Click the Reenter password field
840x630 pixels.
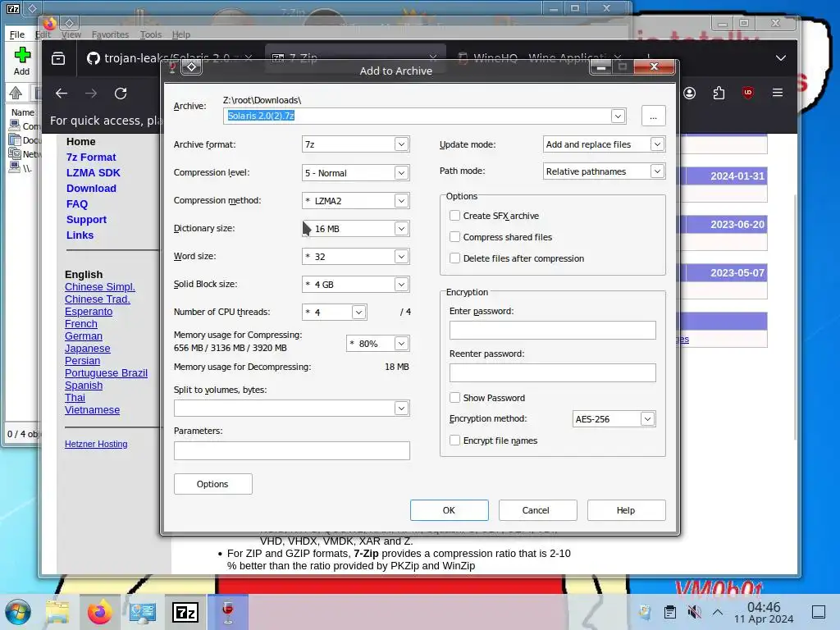[552, 373]
